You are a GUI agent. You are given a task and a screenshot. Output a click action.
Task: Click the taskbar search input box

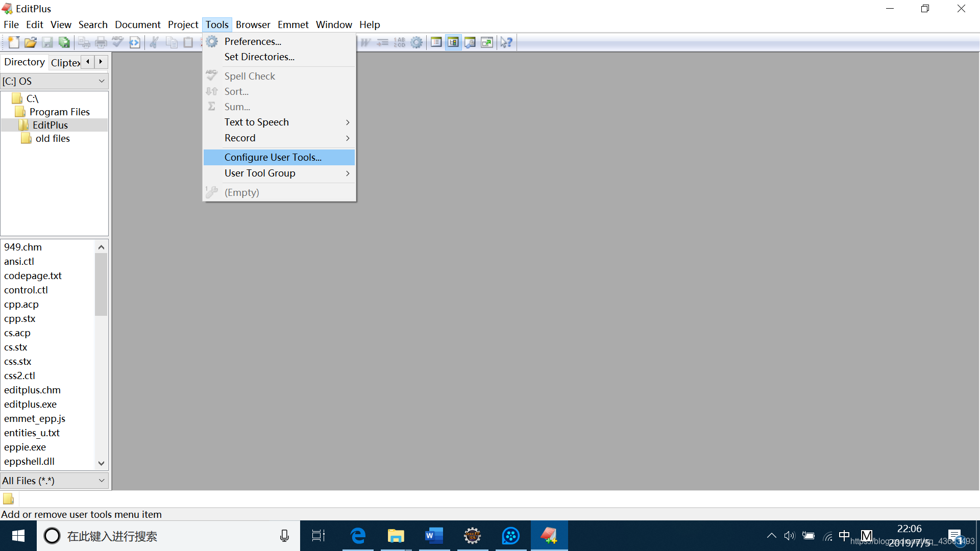click(x=168, y=536)
